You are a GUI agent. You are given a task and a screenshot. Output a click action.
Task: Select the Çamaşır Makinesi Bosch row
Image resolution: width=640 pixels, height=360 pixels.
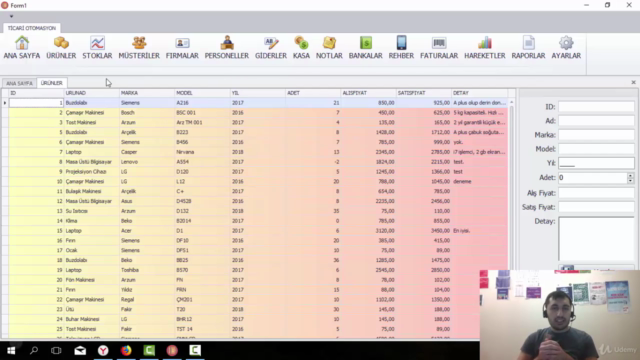tap(258, 113)
